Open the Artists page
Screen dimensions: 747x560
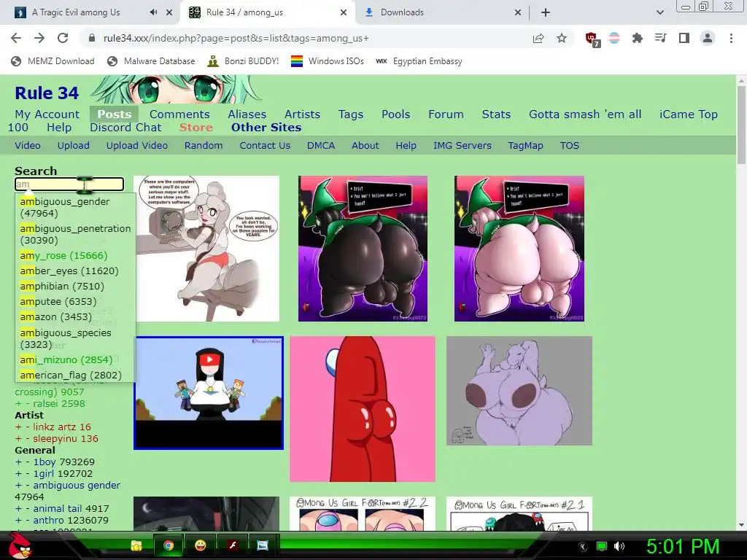click(x=302, y=114)
